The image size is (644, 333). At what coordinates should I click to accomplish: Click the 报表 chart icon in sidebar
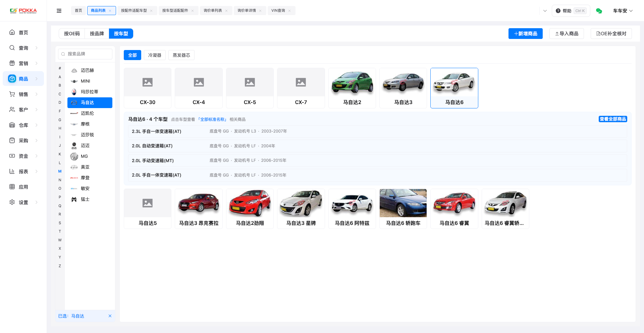point(12,171)
